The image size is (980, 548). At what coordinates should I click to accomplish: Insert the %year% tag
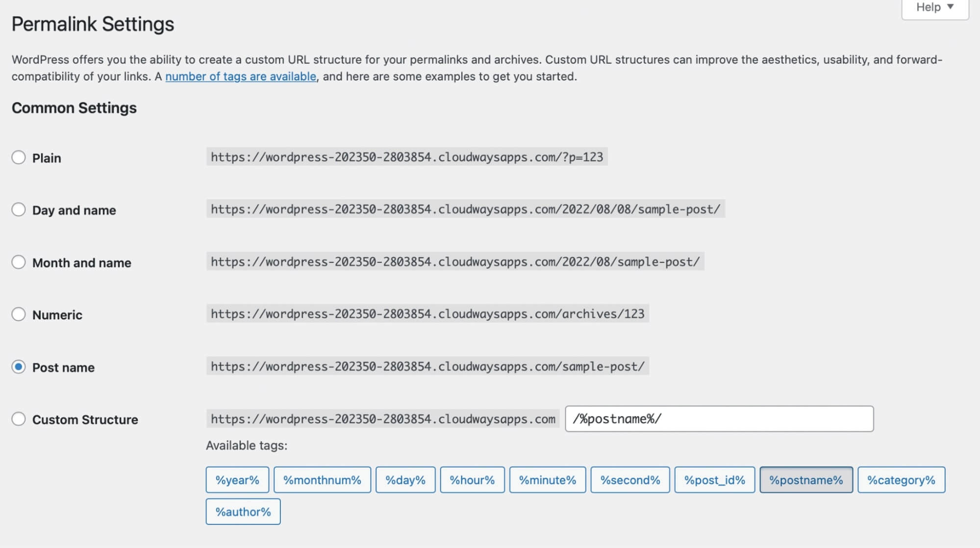[237, 480]
